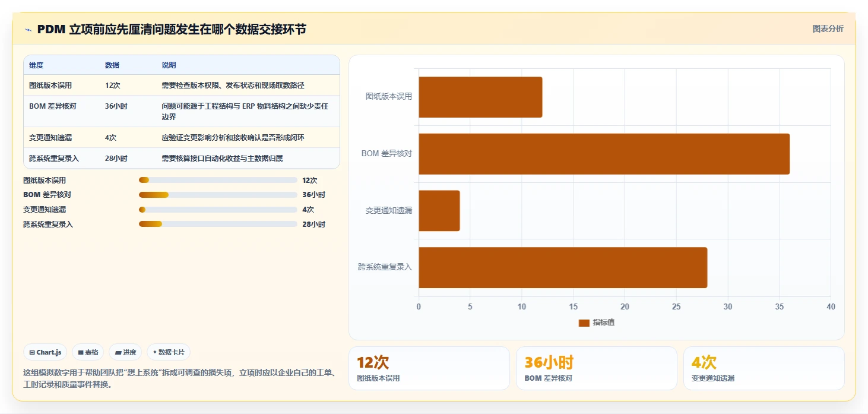Click x-axis tick label 40
The width and height of the screenshot is (868, 414).
tap(831, 307)
